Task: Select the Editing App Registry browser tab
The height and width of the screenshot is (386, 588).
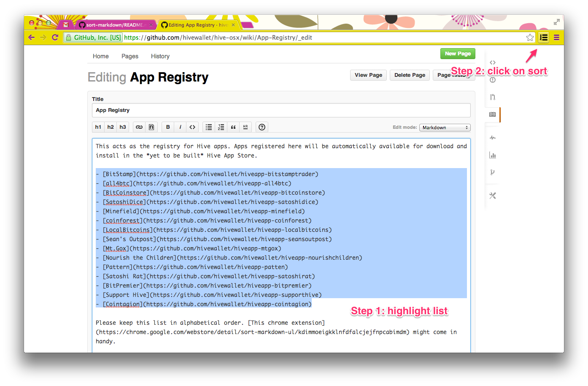Action: coord(198,25)
